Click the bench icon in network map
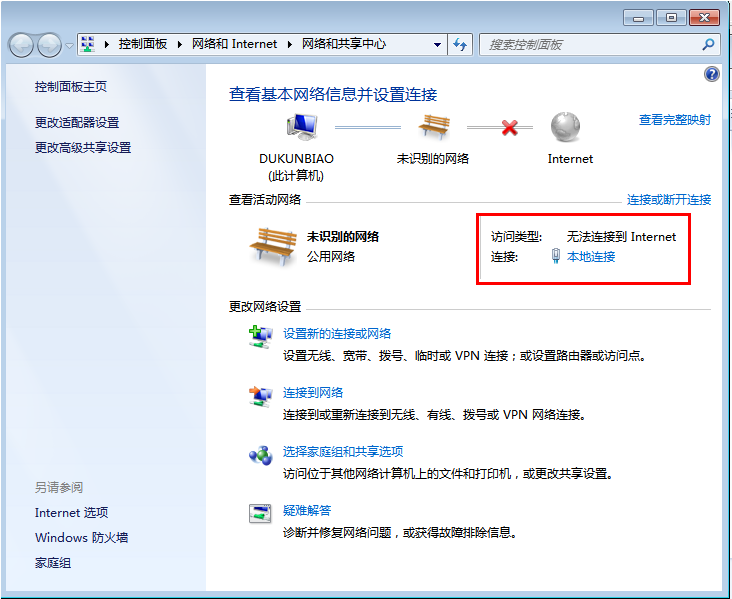732x599 pixels. 433,127
